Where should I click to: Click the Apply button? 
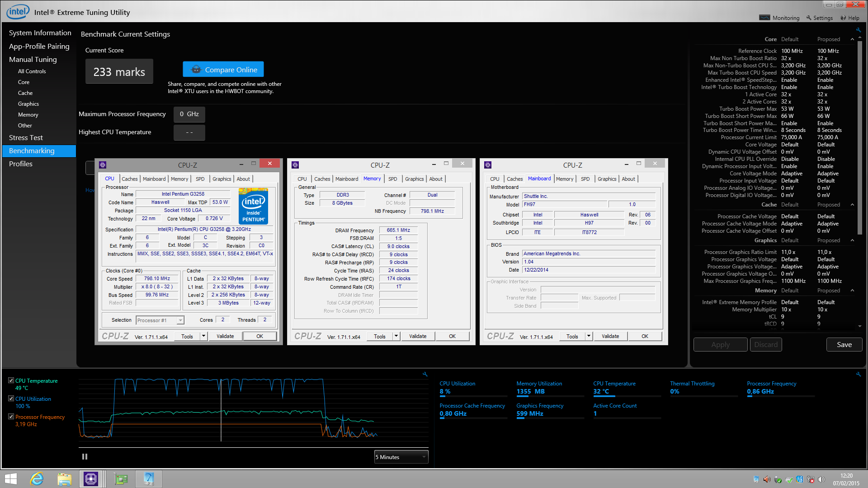[x=720, y=344]
